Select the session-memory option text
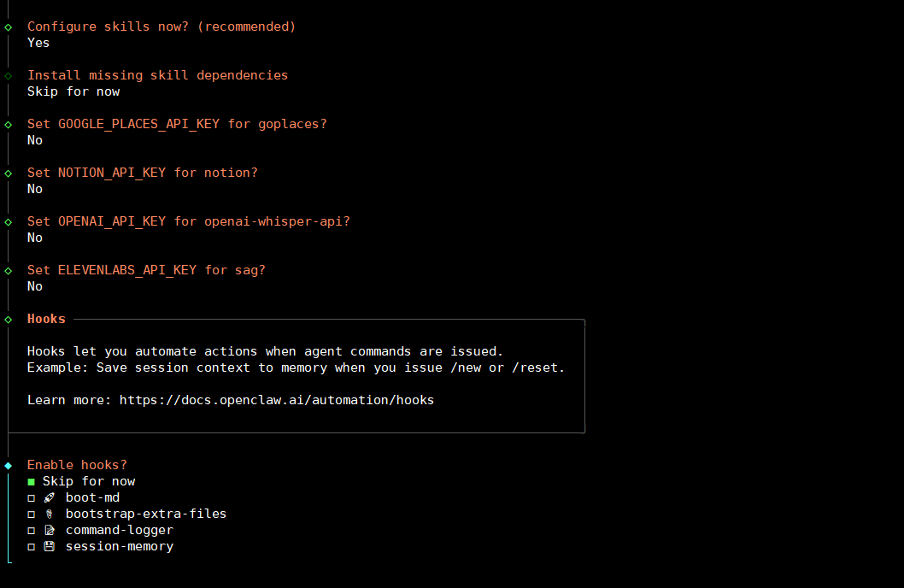Viewport: 904px width, 588px height. [120, 546]
